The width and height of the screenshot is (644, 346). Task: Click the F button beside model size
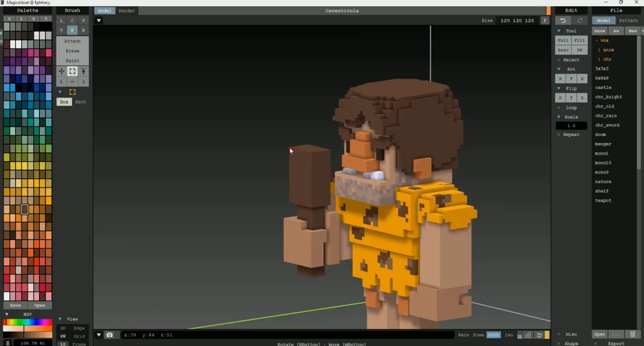pos(545,21)
